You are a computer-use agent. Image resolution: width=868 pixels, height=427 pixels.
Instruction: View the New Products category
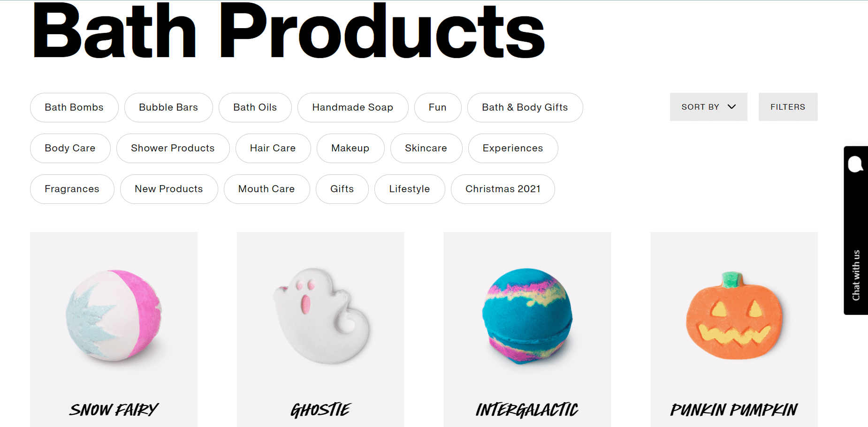click(169, 189)
